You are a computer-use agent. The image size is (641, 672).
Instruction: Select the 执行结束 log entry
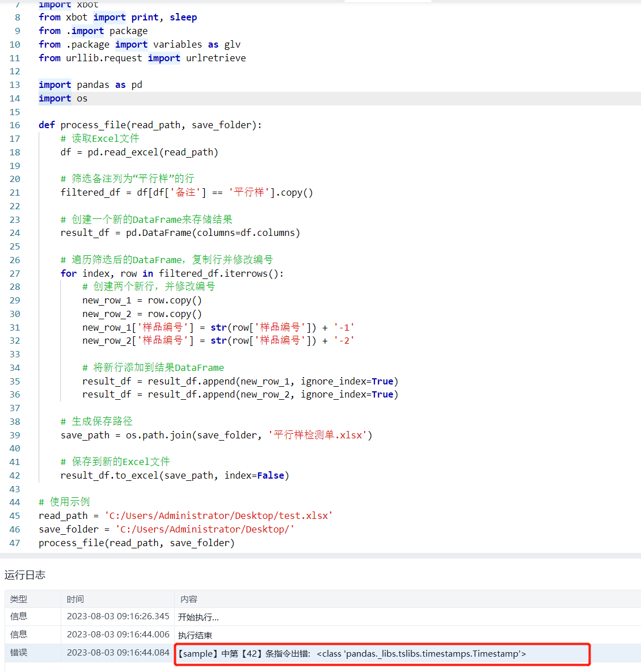click(x=195, y=635)
